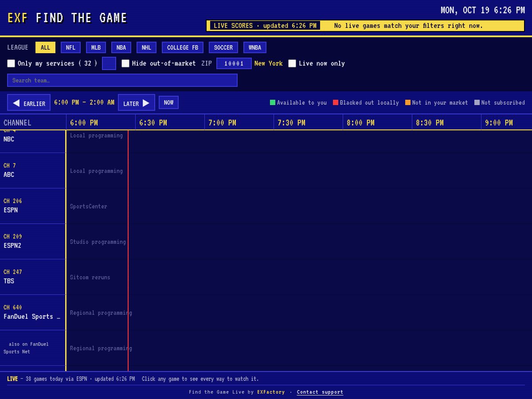Click the 8:30 PM time column header
The height and width of the screenshot is (399, 532).
[446, 122]
